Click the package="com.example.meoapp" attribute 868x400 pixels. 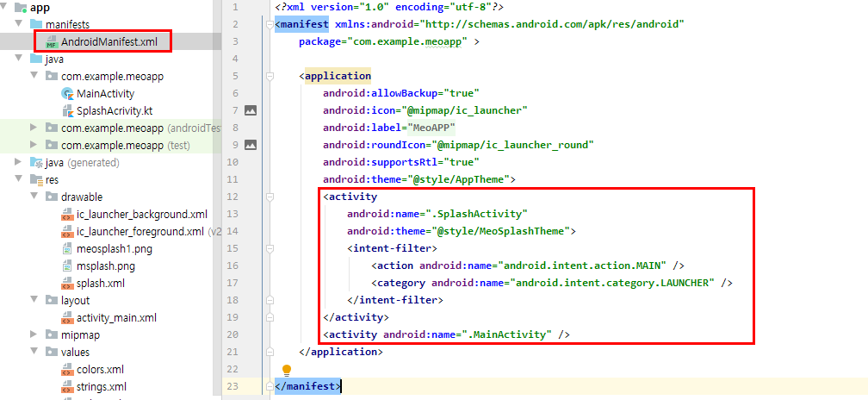coord(383,41)
